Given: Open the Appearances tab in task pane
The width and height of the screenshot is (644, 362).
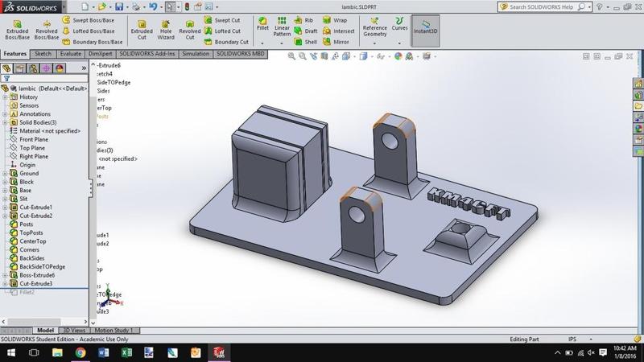Looking at the screenshot, I should click(638, 129).
